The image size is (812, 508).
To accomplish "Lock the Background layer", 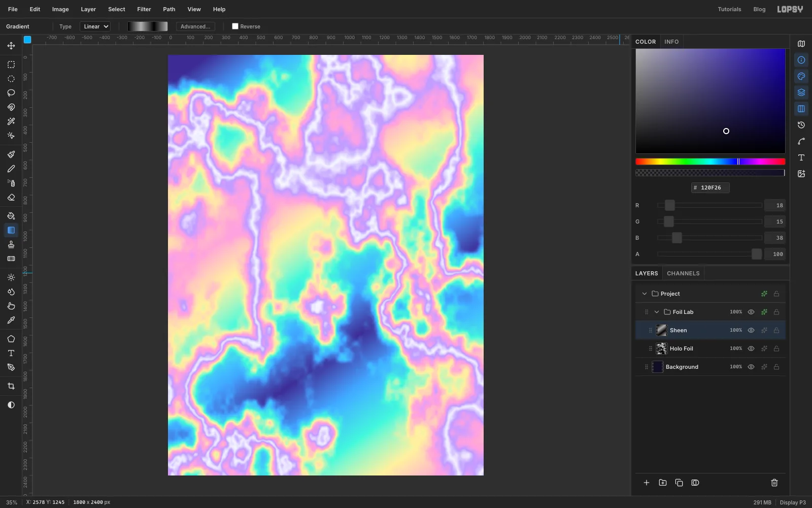I will pos(776,367).
